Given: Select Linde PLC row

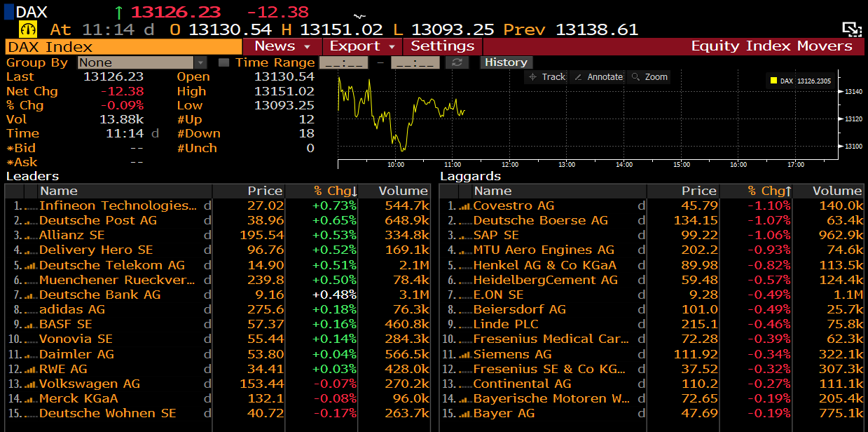Looking at the screenshot, I should tap(652, 325).
